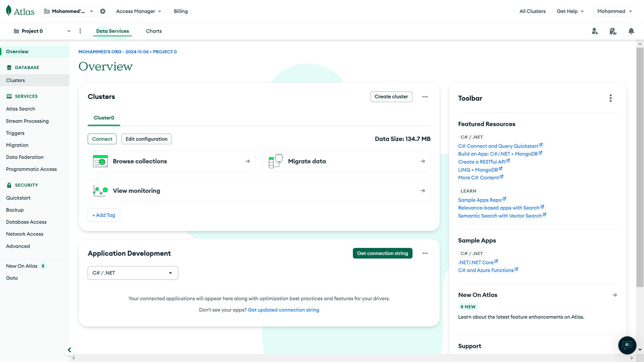
Task: Click the Create cluster button
Action: (x=391, y=97)
